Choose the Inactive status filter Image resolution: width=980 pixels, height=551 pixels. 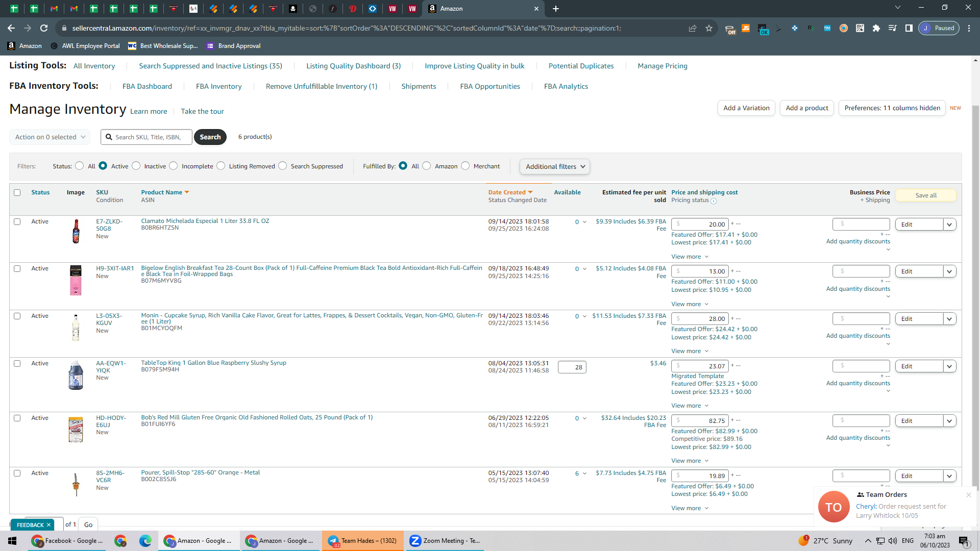click(x=136, y=166)
